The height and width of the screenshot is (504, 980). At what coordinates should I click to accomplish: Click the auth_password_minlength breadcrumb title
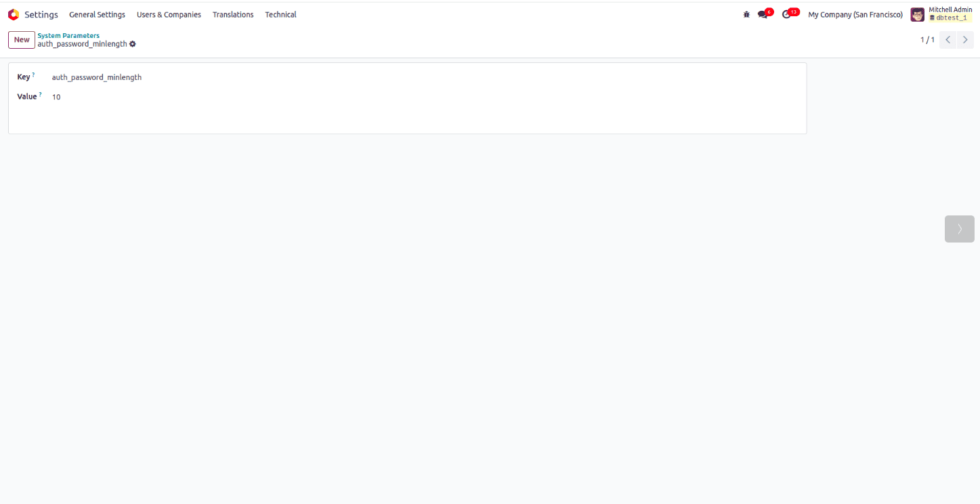[82, 44]
